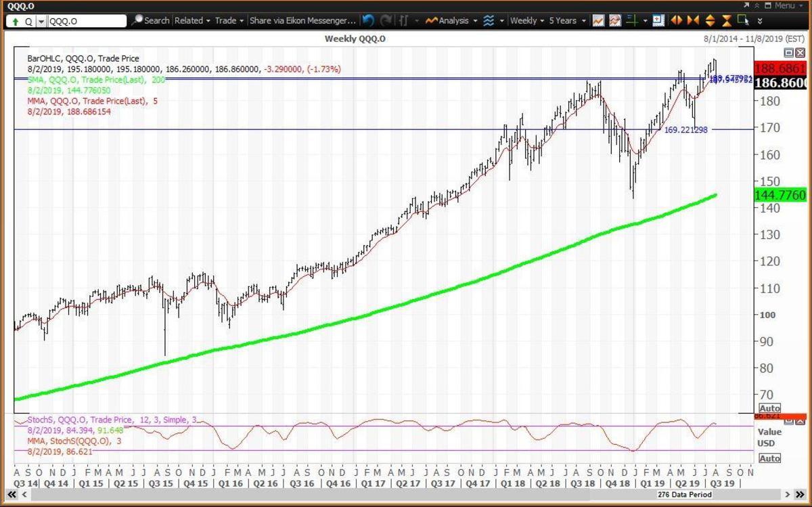Open the Related dropdown
Viewport: 812px width, 507px height.
[192, 20]
